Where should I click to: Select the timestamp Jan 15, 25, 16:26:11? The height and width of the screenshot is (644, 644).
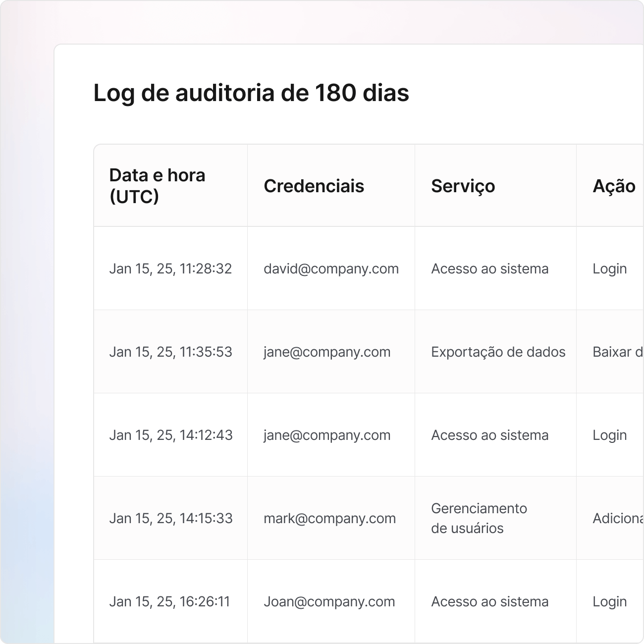[169, 601]
